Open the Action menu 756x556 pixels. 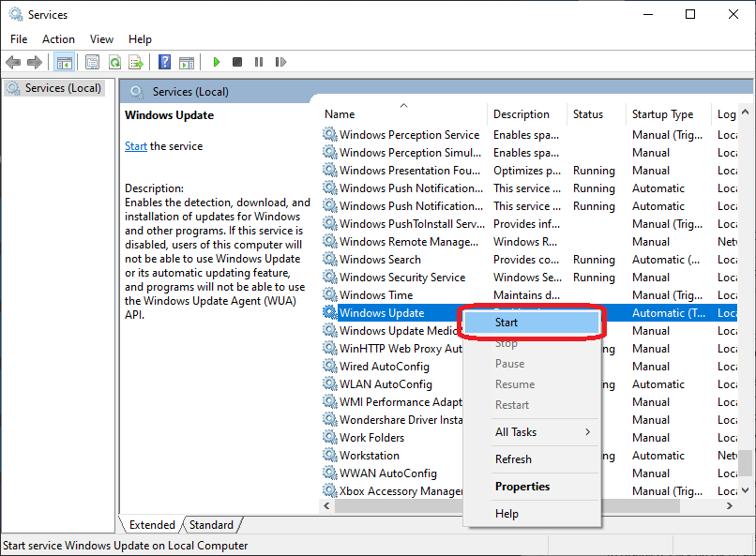click(58, 39)
